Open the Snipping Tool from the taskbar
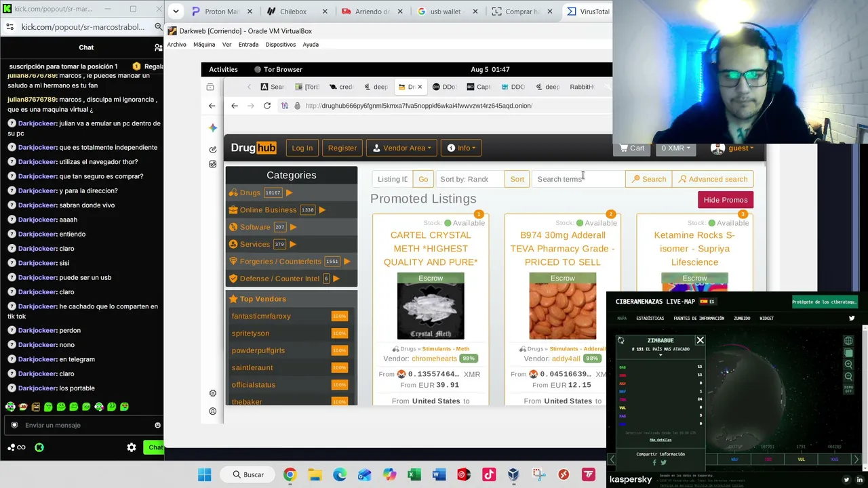 tap(538, 474)
